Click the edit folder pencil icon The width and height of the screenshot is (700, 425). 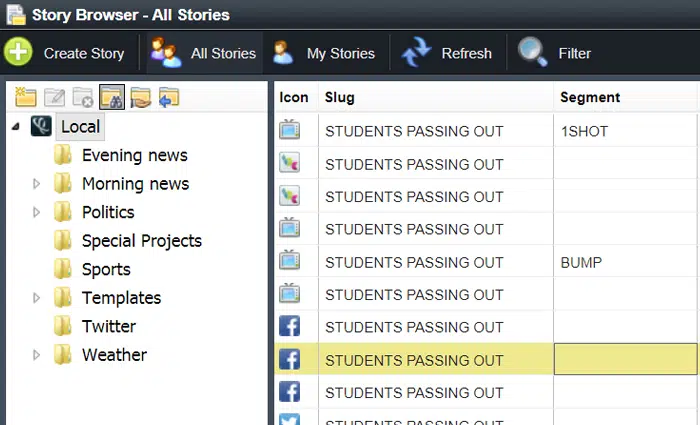point(54,97)
